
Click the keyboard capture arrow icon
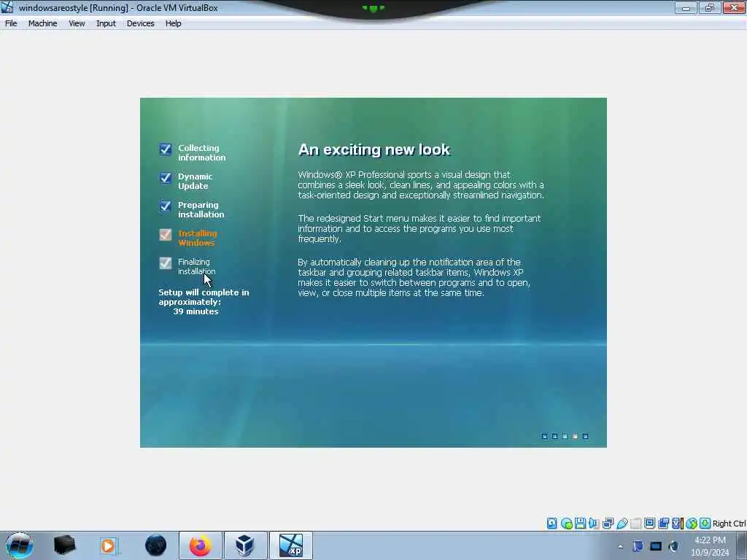click(x=705, y=524)
